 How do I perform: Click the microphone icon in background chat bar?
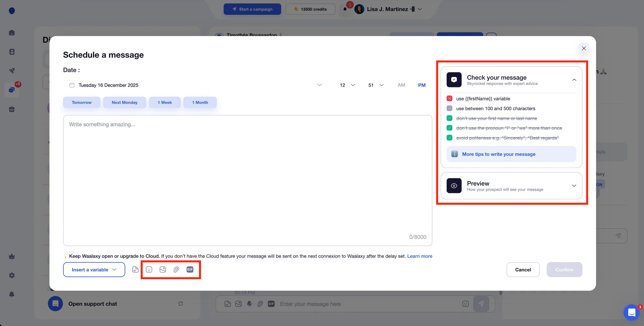(249, 304)
